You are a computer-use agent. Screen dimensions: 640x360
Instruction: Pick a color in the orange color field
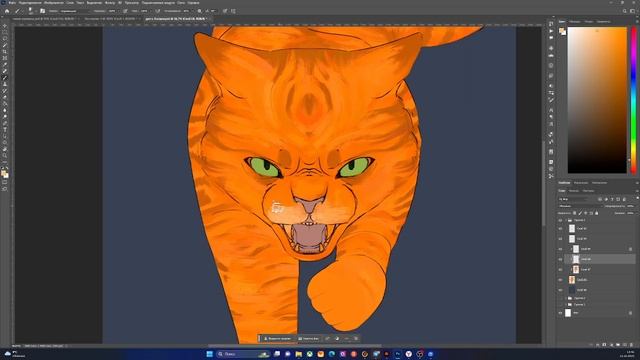pyautogui.click(x=597, y=100)
